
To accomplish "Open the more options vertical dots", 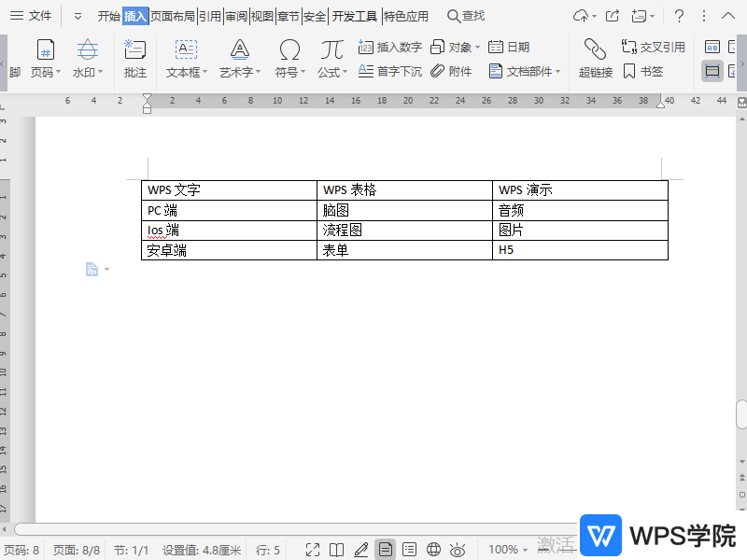I will pos(704,16).
